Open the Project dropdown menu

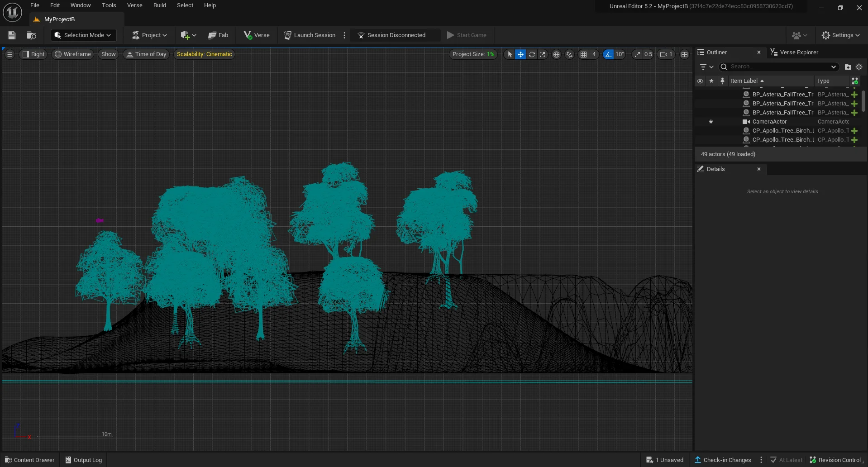point(149,35)
